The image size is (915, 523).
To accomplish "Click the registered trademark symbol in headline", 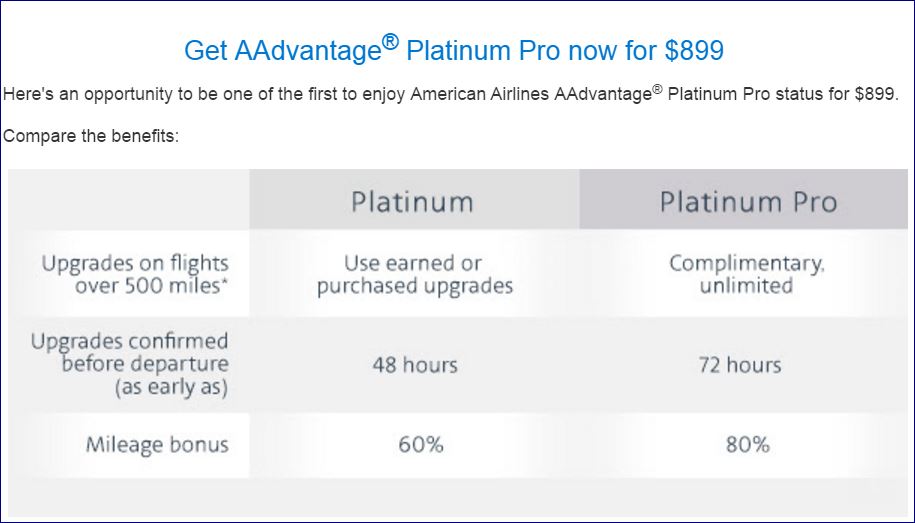I will coord(390,43).
